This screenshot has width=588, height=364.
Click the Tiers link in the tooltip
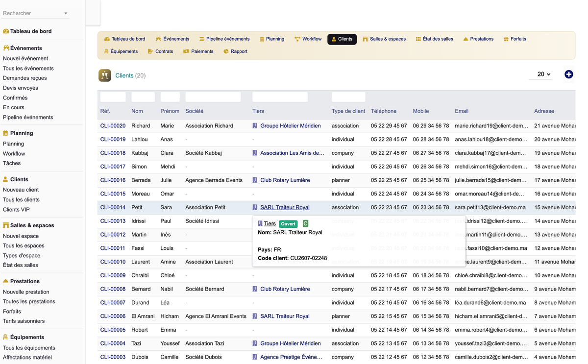[269, 224]
